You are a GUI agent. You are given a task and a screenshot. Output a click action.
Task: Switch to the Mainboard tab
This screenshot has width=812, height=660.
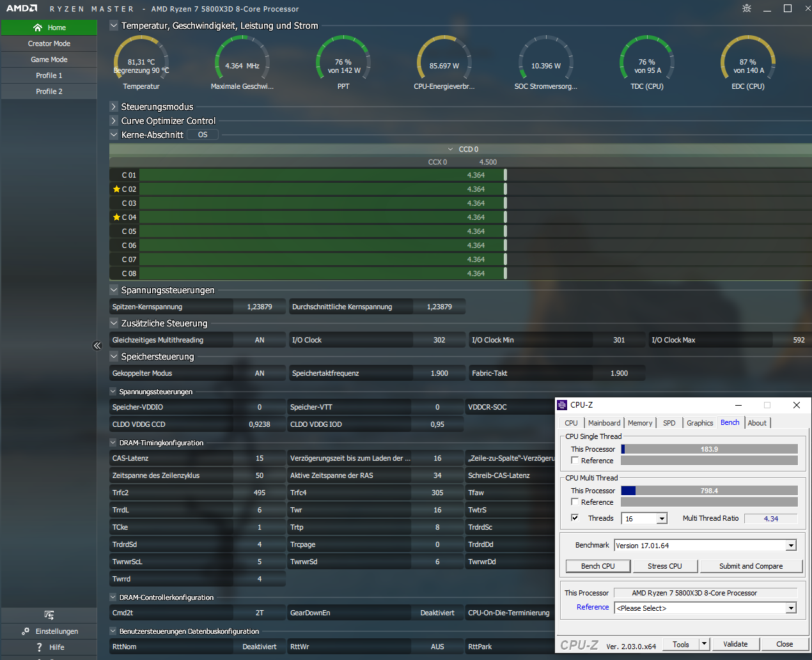604,423
